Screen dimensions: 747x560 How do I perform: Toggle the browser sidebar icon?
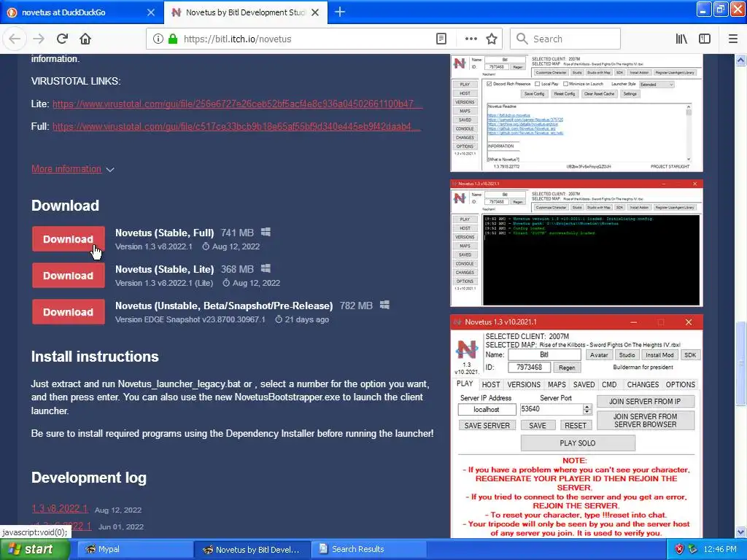705,39
